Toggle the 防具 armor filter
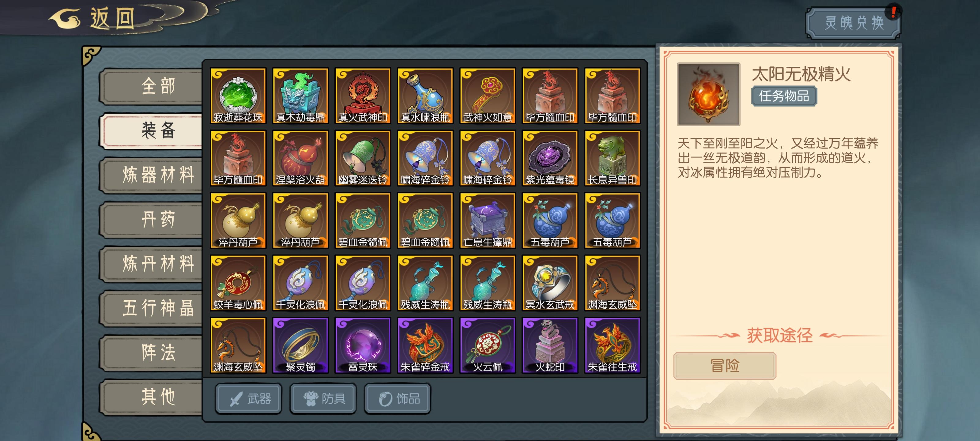Viewport: 980px width, 441px height. [323, 398]
